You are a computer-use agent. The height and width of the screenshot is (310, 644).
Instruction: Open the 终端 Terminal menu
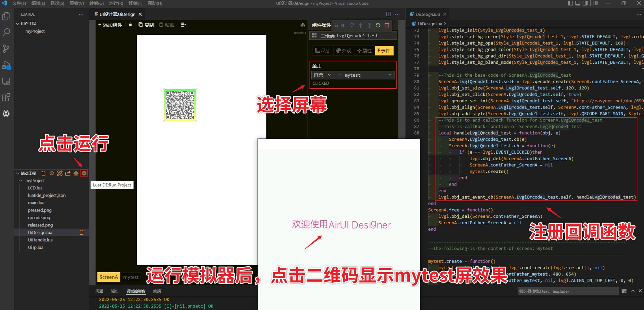pos(135,3)
